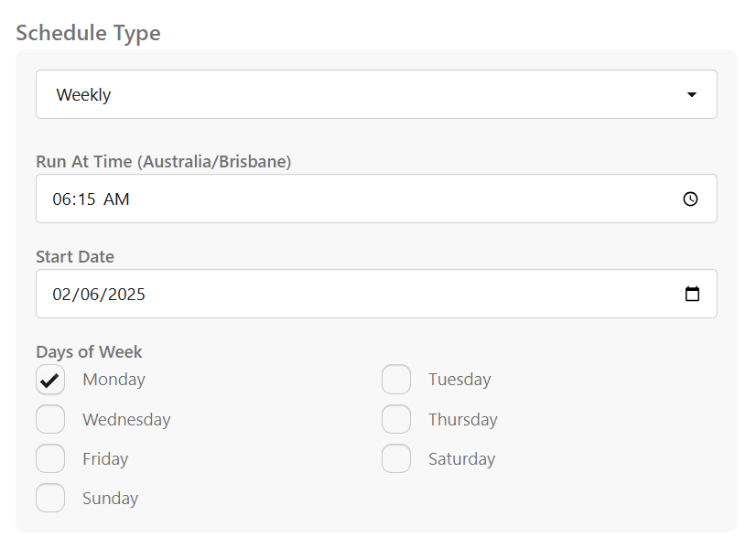Enable the Thursday checkbox
The image size is (756, 559).
point(396,419)
